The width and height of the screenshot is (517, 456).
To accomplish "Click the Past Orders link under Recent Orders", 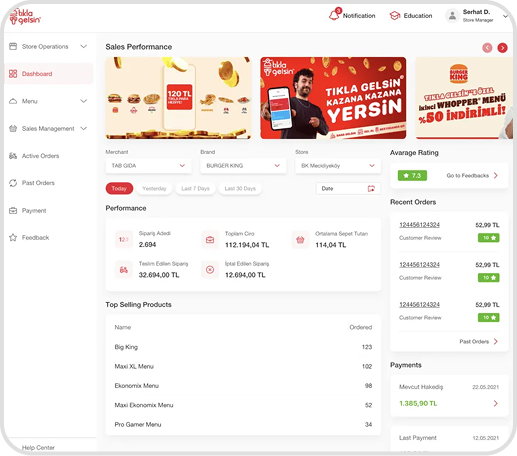I will coord(474,341).
